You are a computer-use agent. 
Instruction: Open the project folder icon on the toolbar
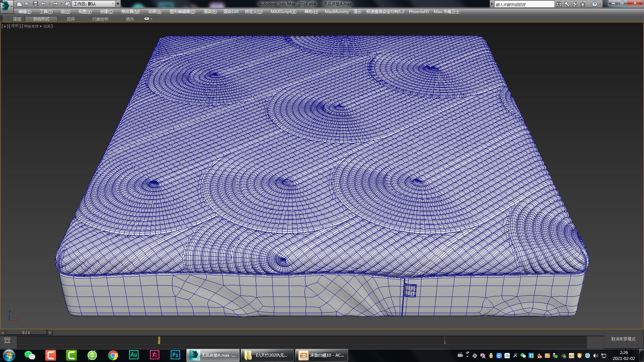click(68, 4)
